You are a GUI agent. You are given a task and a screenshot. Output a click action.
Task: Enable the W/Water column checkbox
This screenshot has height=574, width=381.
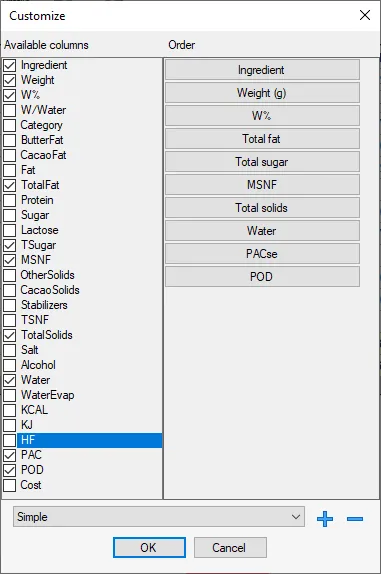(x=10, y=110)
